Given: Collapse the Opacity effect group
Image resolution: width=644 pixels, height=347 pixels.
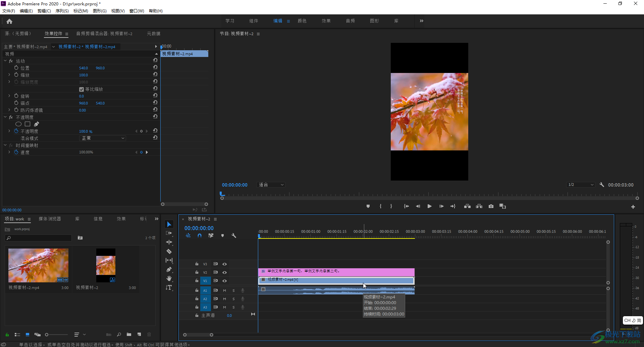Looking at the screenshot, I should 5,117.
